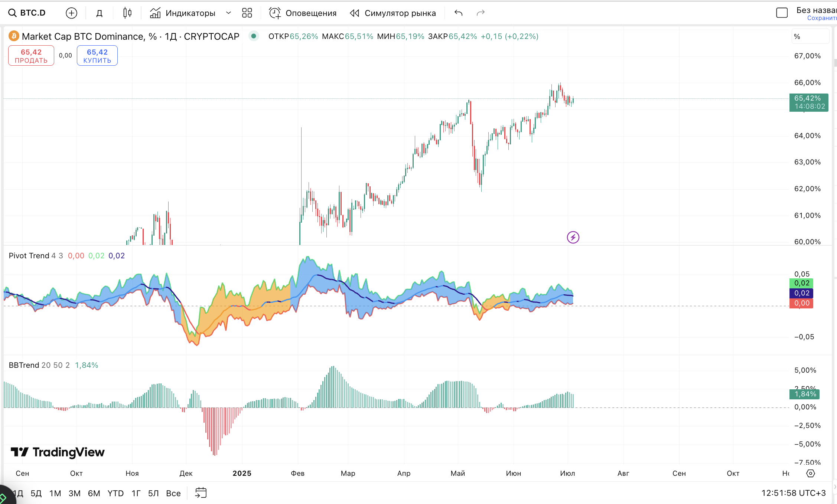Select 6М date range
This screenshot has height=504, width=837.
(x=94, y=493)
